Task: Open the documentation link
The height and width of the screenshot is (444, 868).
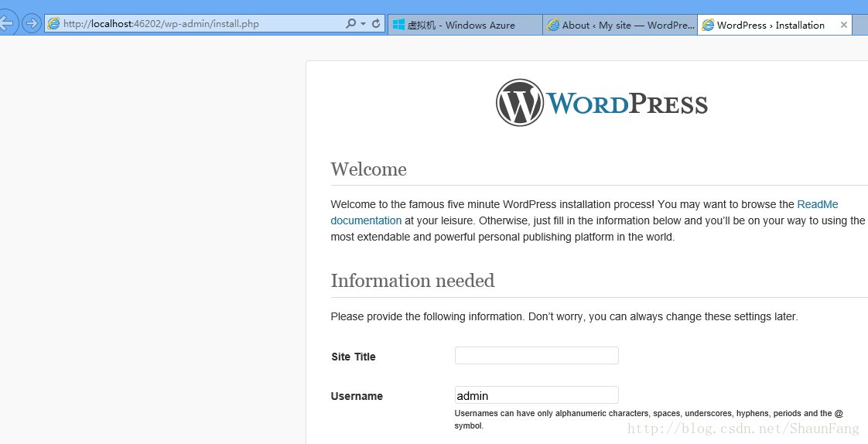Action: pos(366,220)
